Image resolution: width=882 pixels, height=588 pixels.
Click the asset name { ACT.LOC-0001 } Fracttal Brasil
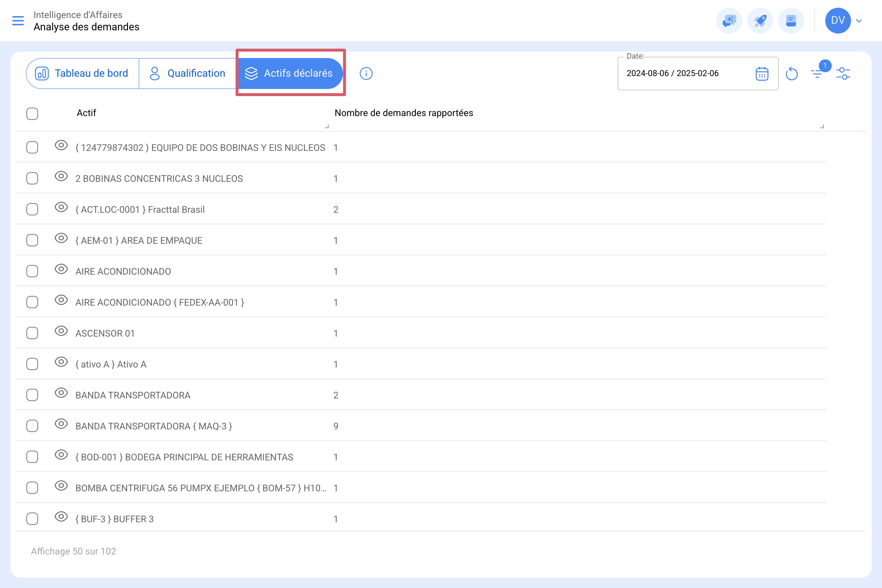140,210
